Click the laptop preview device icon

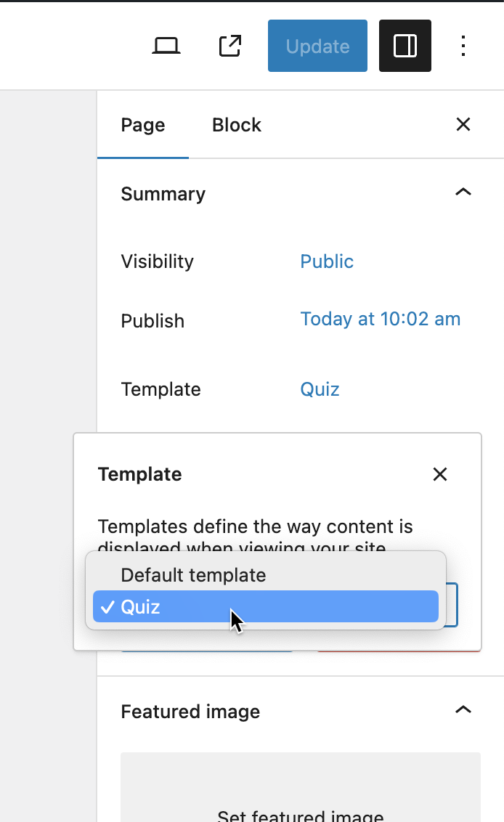pos(166,46)
